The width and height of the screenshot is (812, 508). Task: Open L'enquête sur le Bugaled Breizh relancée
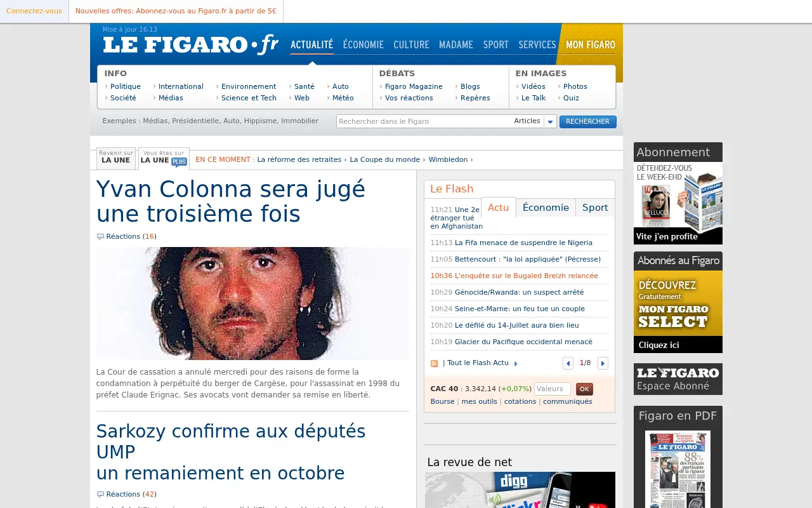tap(527, 276)
